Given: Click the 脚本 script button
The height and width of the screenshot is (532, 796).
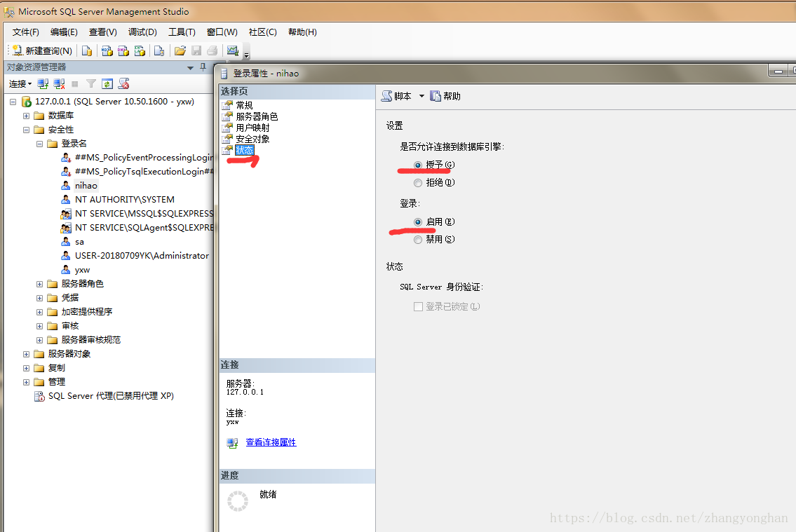Looking at the screenshot, I should (x=396, y=96).
